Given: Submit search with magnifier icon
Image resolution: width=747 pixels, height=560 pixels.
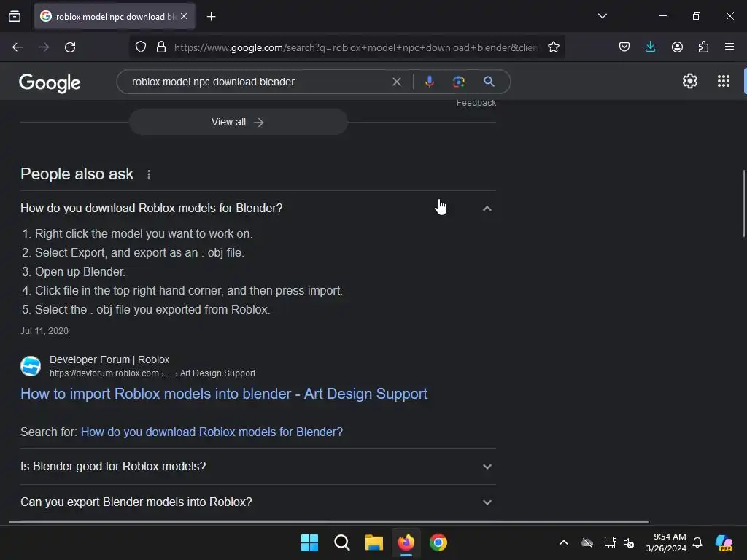Looking at the screenshot, I should click(489, 82).
